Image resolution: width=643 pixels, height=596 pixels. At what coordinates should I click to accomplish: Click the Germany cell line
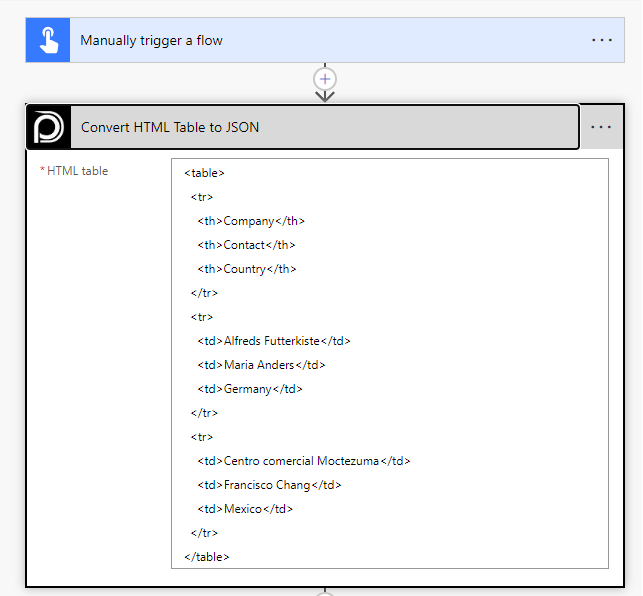[250, 389]
